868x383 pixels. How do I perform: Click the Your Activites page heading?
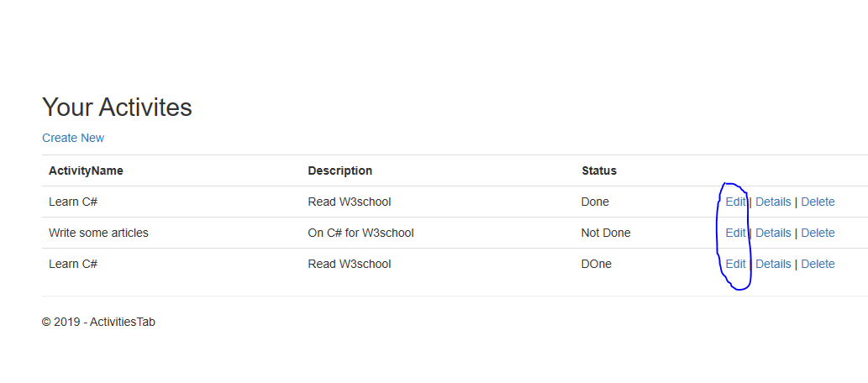coord(117,107)
